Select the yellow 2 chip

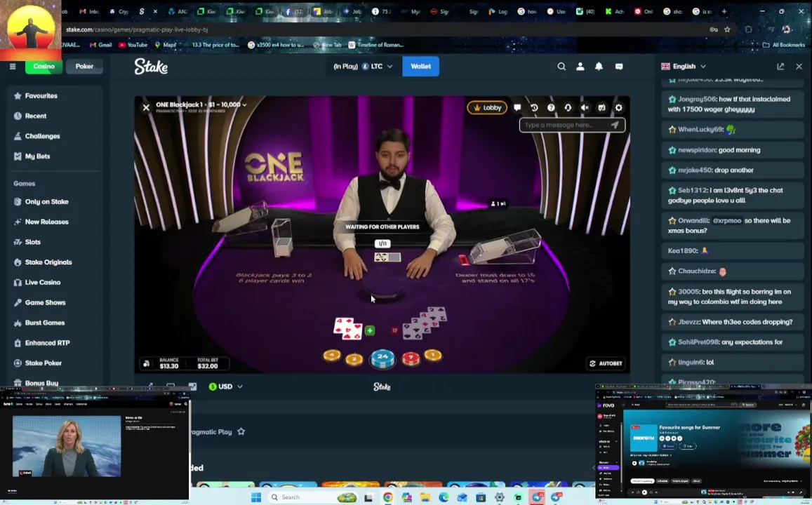click(x=354, y=359)
